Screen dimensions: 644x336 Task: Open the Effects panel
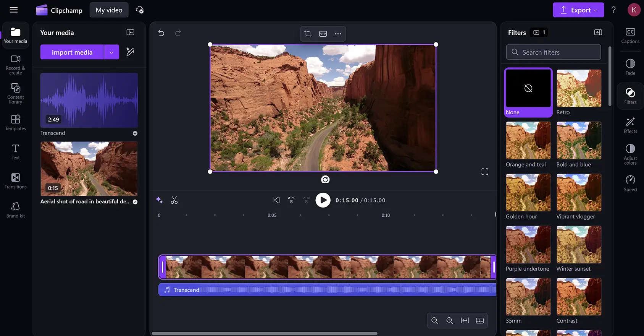pos(630,125)
